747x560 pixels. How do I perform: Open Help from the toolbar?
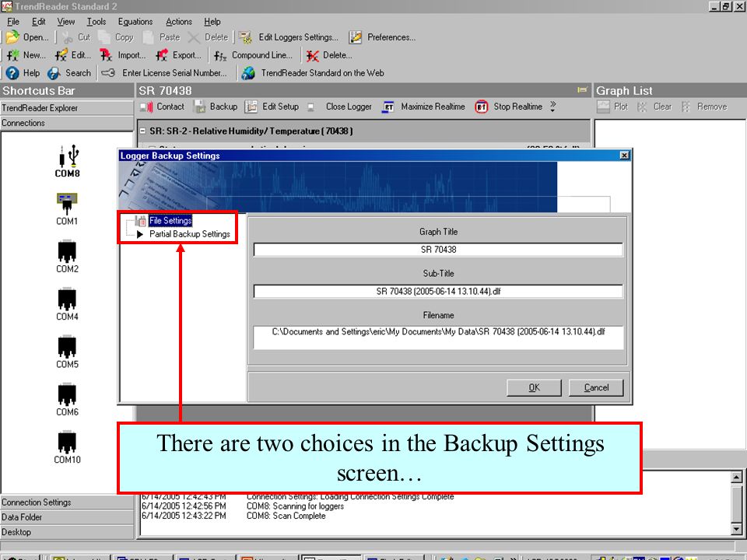(x=23, y=73)
